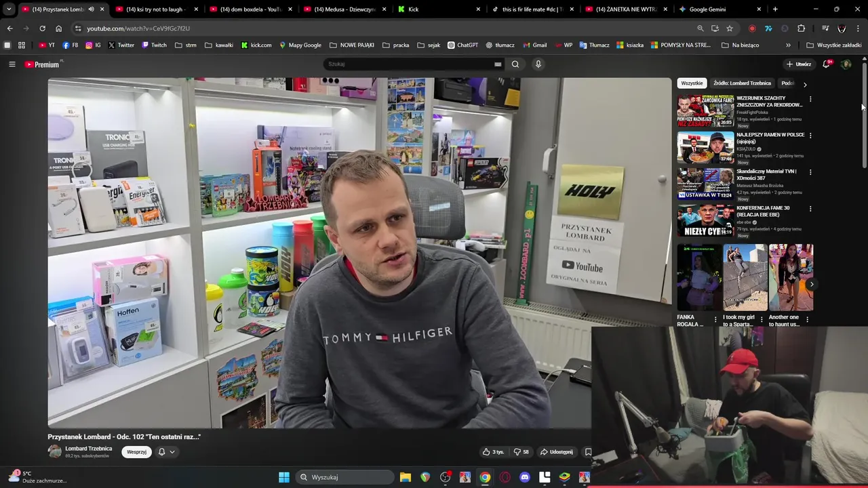Switch to ksi try not to laugh tab
Image resolution: width=868 pixels, height=488 pixels.
[155, 9]
